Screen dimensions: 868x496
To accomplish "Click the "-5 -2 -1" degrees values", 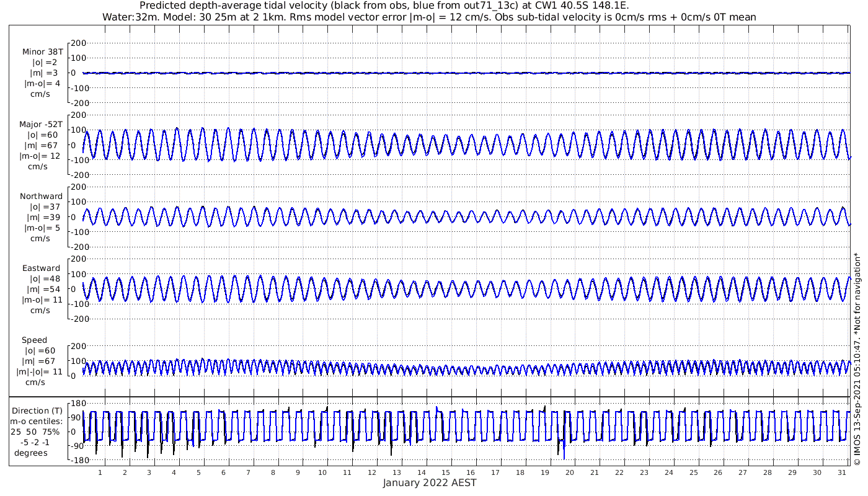I will 35,443.
